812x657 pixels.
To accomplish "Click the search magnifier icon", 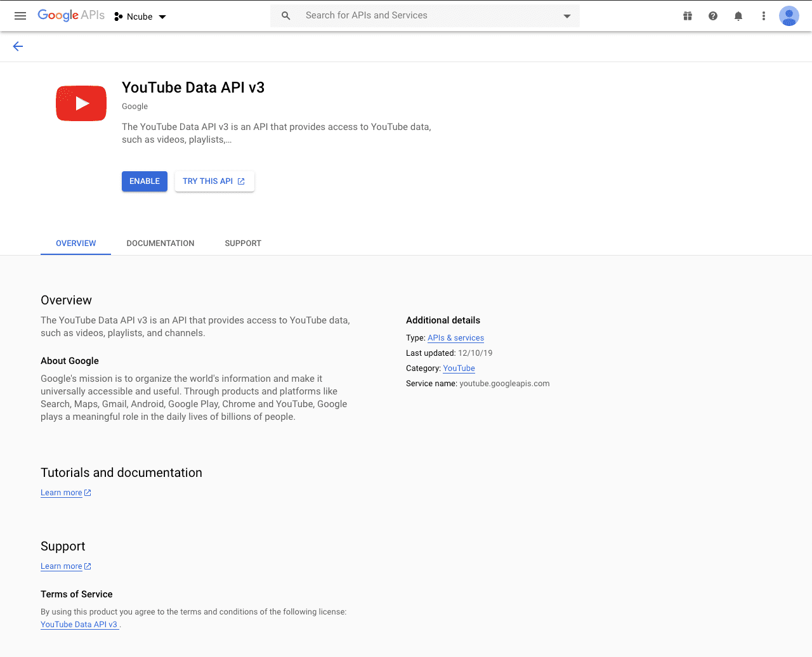I will click(286, 16).
